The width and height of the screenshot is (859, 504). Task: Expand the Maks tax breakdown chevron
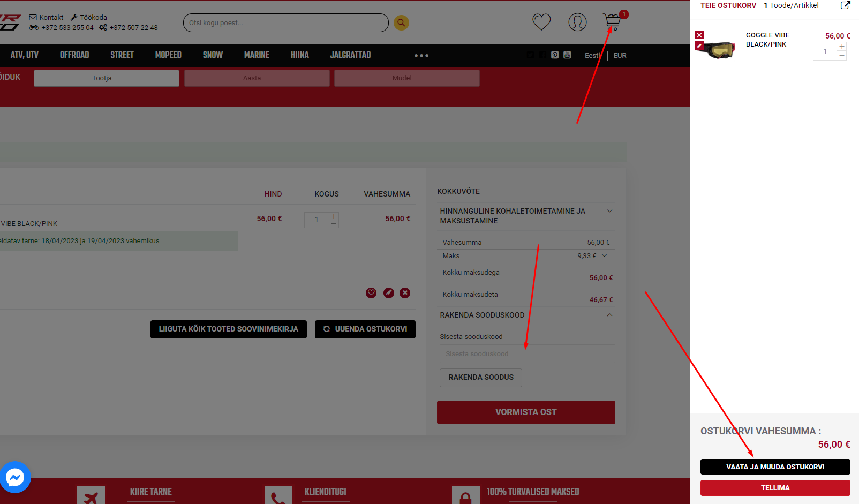605,255
